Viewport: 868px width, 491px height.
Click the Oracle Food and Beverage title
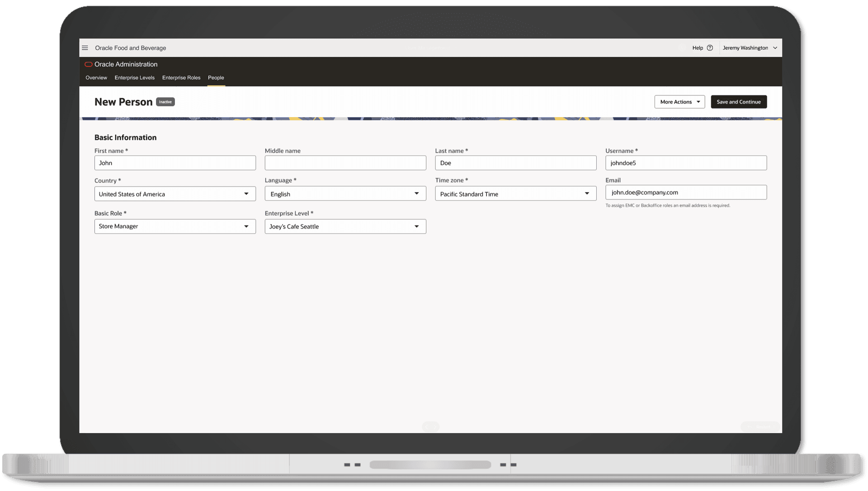131,48
